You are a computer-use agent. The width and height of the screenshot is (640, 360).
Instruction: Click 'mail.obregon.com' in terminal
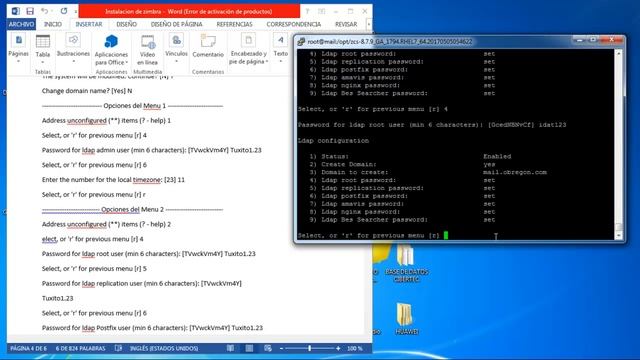515,172
